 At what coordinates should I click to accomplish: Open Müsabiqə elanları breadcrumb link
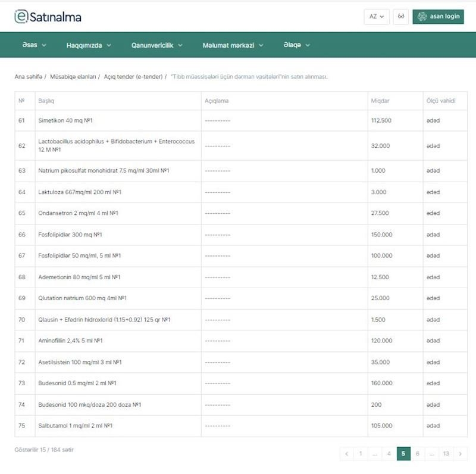coord(73,77)
